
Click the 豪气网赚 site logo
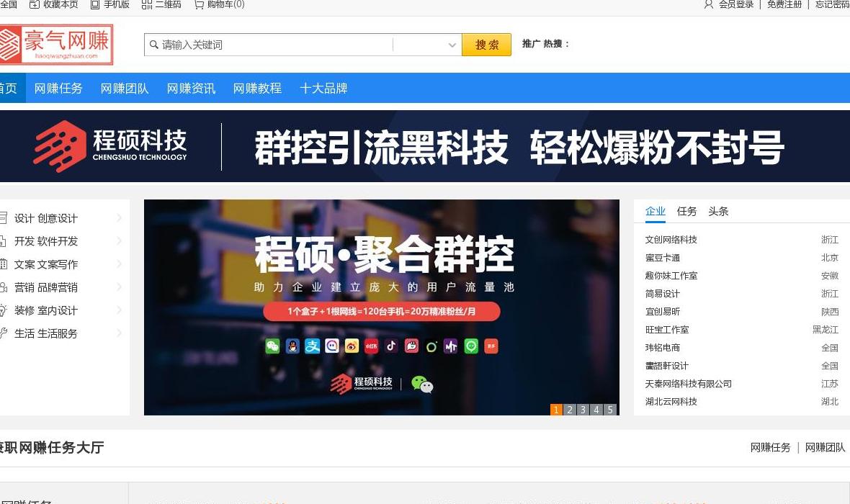tap(56, 45)
